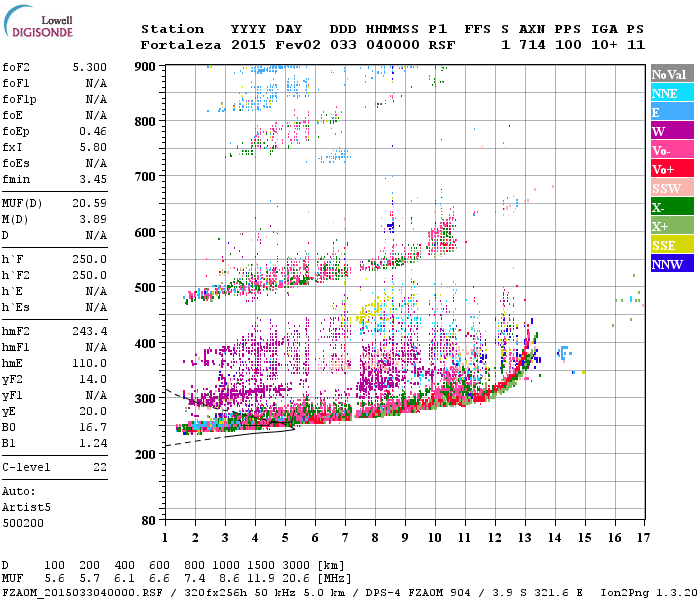Select the Vo- pink legend swatch

pyautogui.click(x=672, y=150)
